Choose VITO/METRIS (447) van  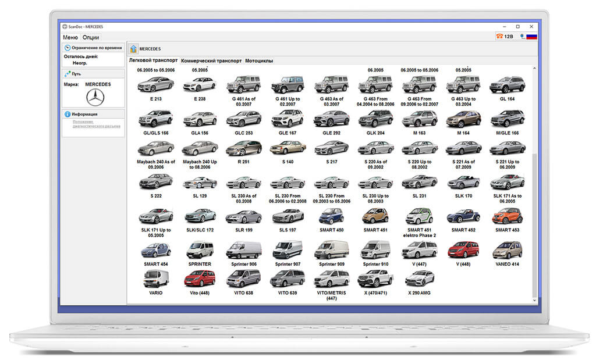(331, 279)
